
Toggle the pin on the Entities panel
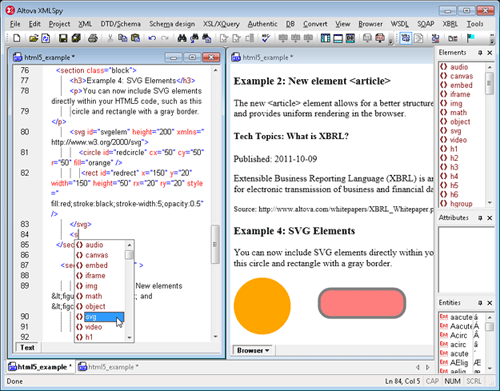(480, 303)
